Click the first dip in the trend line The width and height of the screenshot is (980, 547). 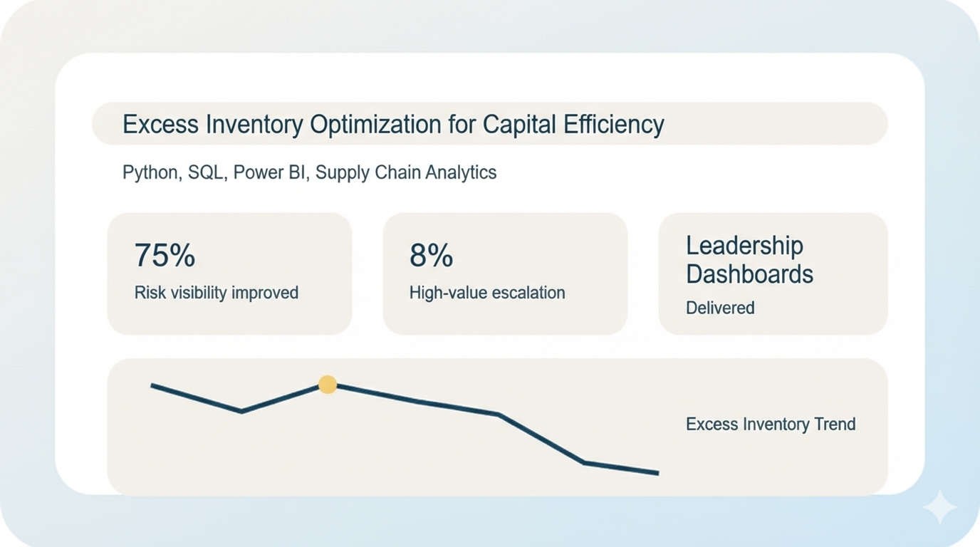(x=242, y=411)
